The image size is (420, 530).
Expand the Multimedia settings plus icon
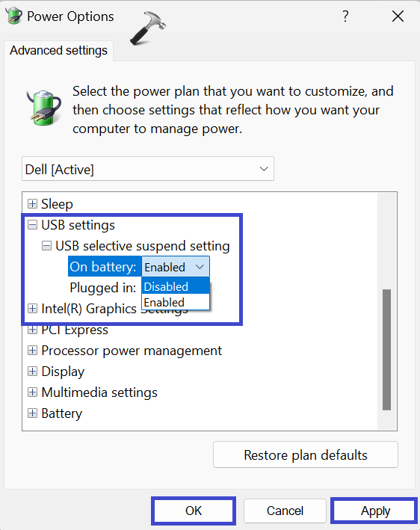click(x=32, y=392)
